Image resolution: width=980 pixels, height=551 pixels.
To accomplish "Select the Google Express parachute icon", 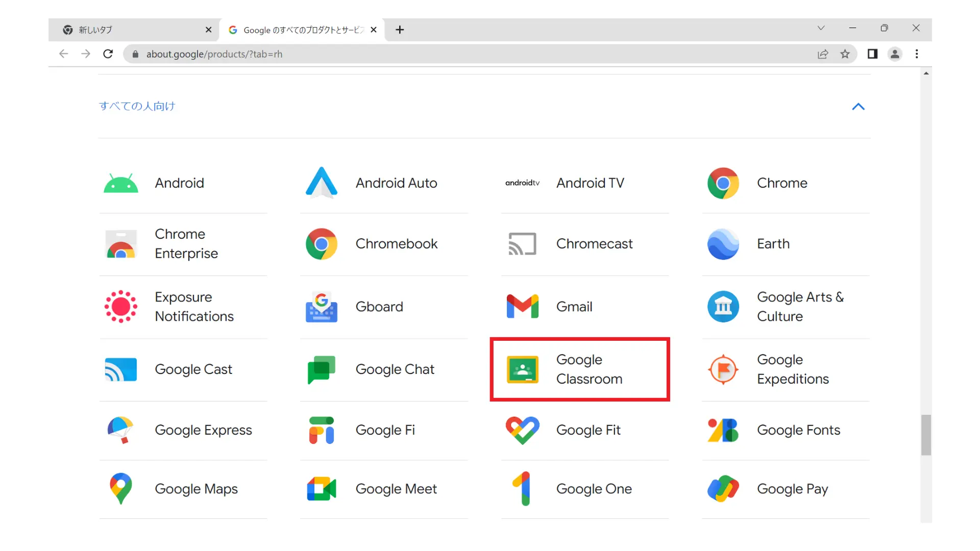I will click(x=121, y=430).
